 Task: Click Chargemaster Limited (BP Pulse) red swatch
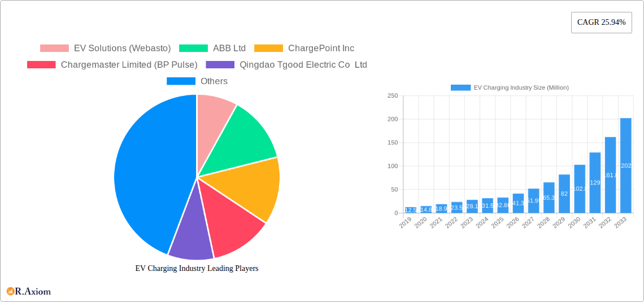(41, 65)
